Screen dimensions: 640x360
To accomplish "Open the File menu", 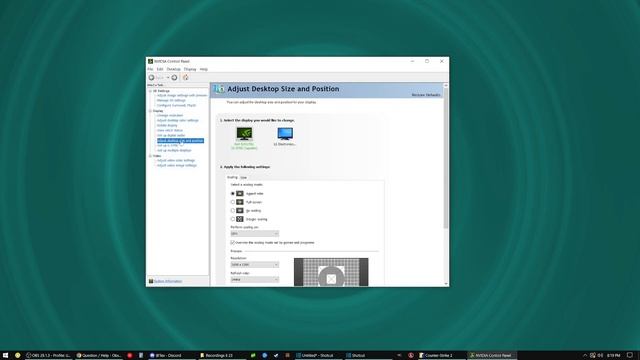I will 150,69.
